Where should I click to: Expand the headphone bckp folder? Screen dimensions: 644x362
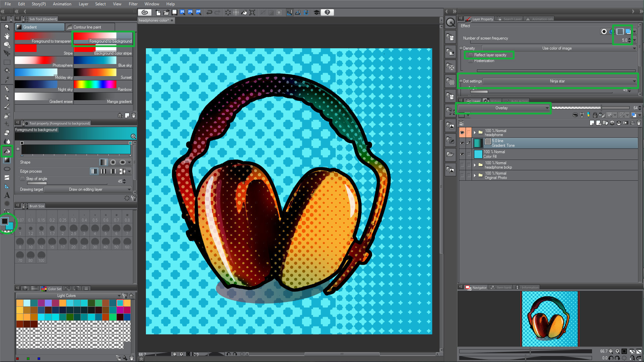coord(475,165)
